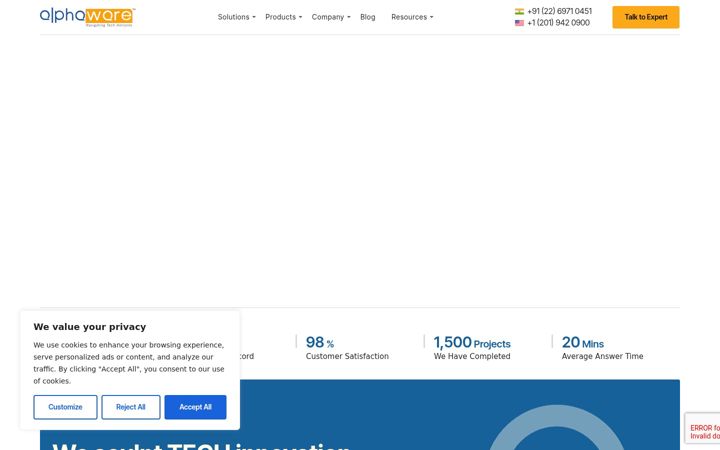Screen dimensions: 720x450
Task: Accept all cookies
Action: click(195, 407)
